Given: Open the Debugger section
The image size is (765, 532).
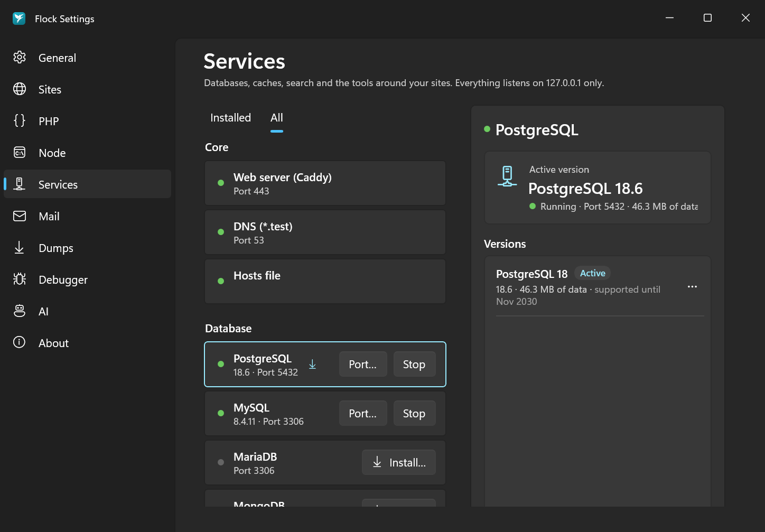Looking at the screenshot, I should pyautogui.click(x=87, y=279).
